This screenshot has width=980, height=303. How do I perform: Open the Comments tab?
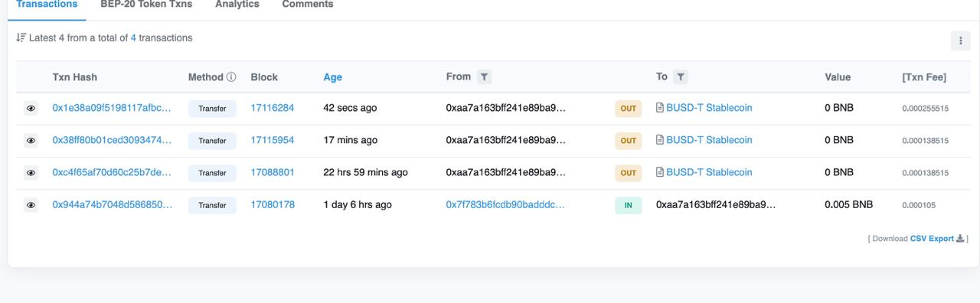click(x=308, y=5)
